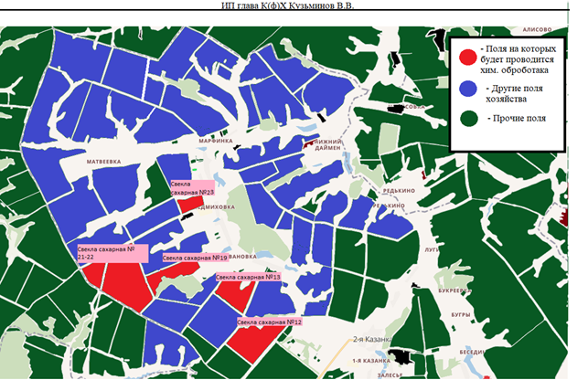Click legend text 'Прочие поля'

click(519, 119)
